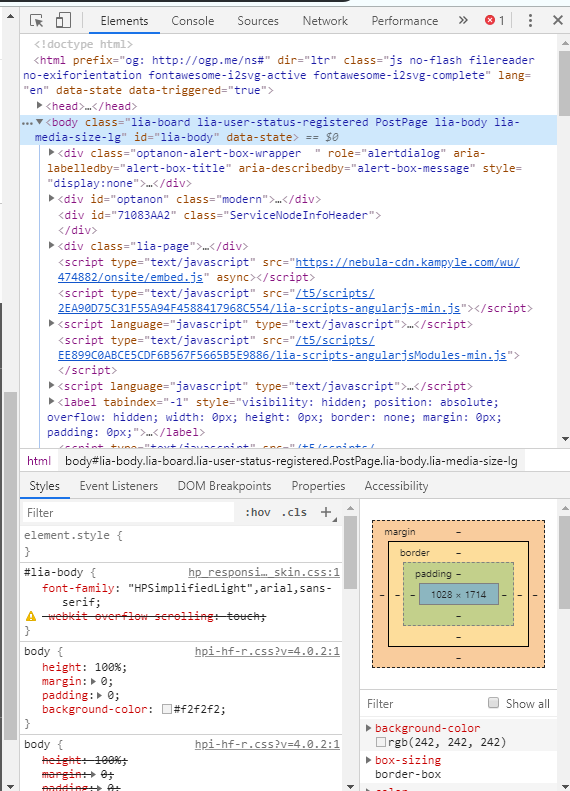
Task: Click the warning icon beside webkit-overflow-scrolling
Action: coord(31,616)
